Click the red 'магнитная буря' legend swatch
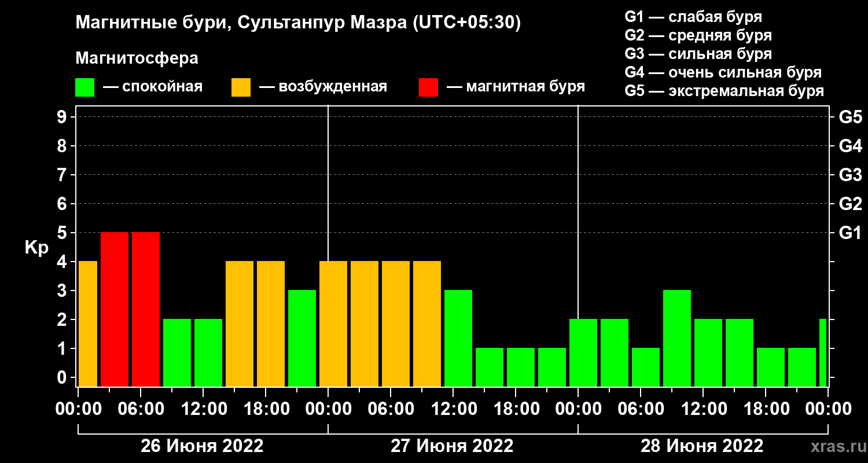The height and width of the screenshot is (463, 868). tap(429, 87)
